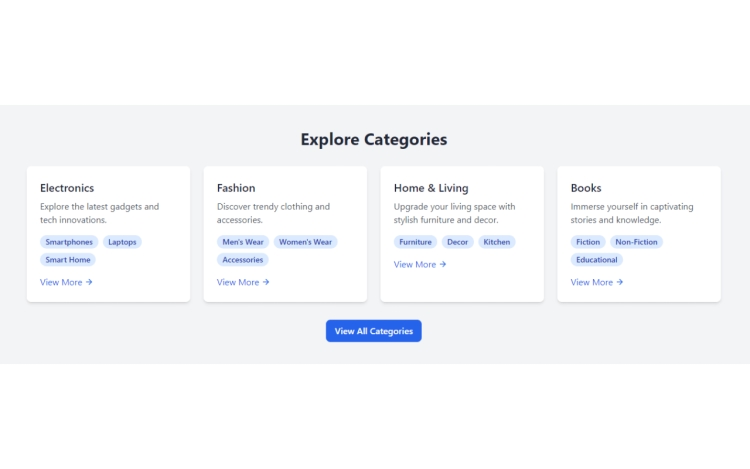Choose the Men's Wear tag
This screenshot has width=750, height=469.
pyautogui.click(x=243, y=242)
